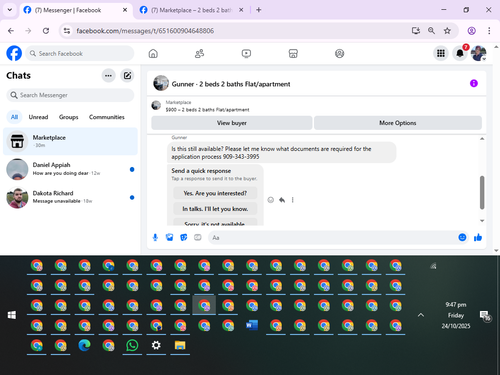Close the Messenger browser tab
Viewport: 500px width, 375px height.
[125, 10]
